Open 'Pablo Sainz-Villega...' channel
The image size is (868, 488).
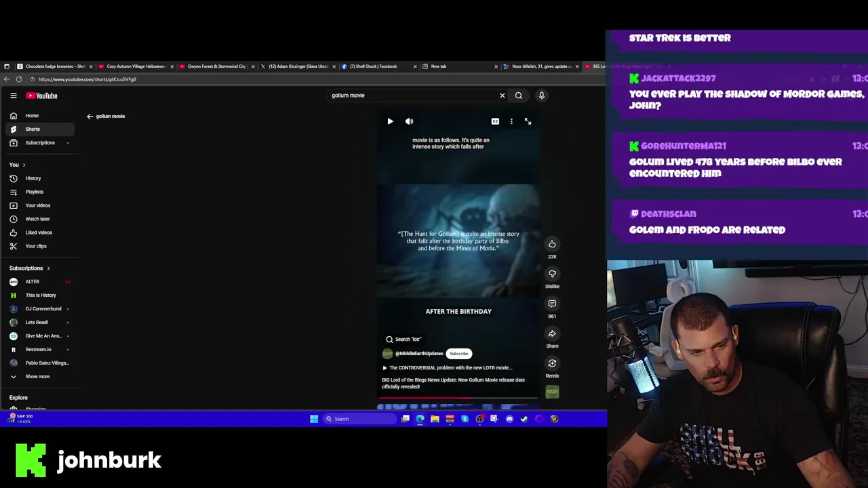point(39,363)
